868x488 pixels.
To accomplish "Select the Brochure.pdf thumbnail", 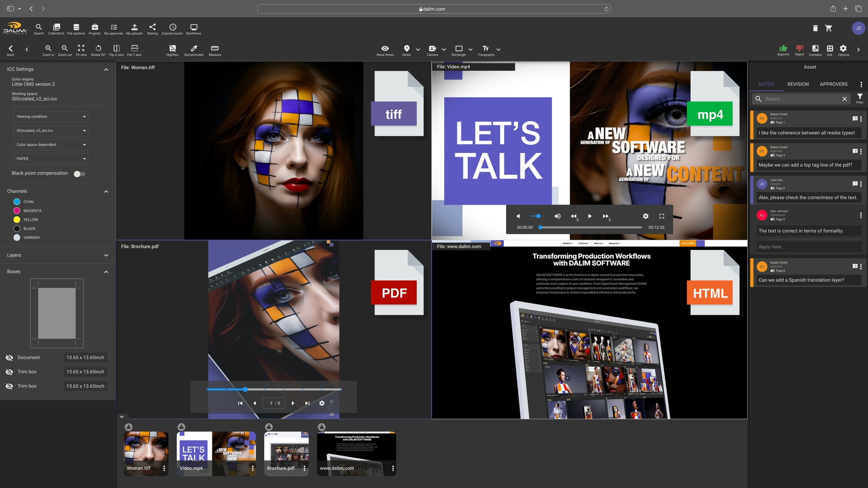I will (x=286, y=454).
